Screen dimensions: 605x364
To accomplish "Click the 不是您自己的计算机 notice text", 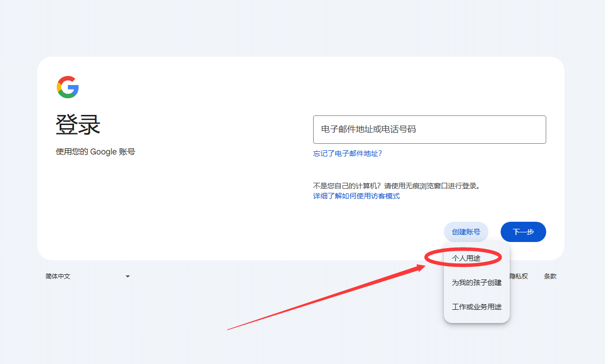I will pyautogui.click(x=397, y=186).
